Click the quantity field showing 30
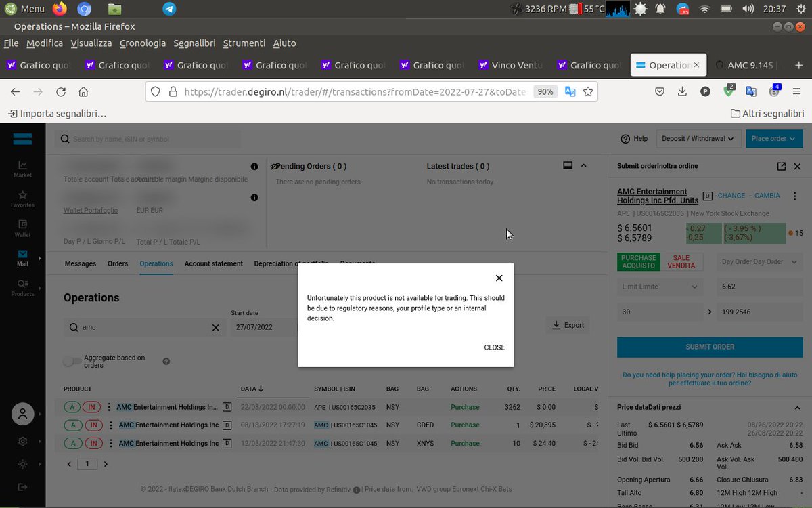Screen dimensions: 812x508 [660, 312]
